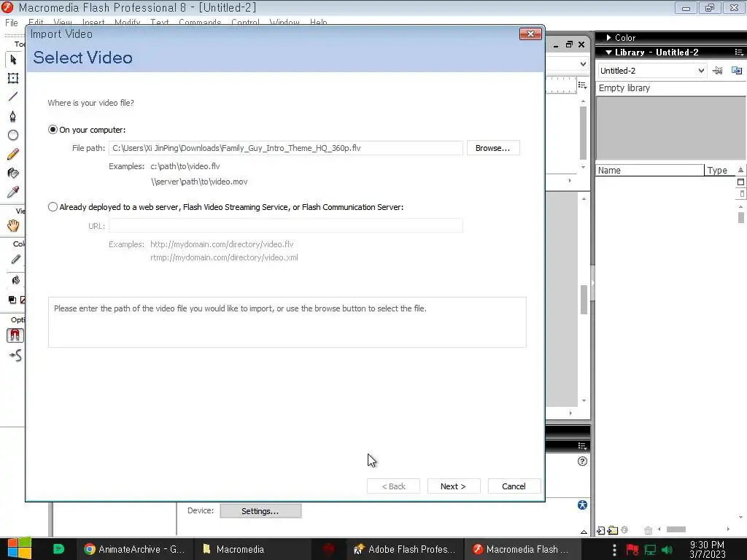Cancel the Import Video dialog
The image size is (747, 560).
514,486
